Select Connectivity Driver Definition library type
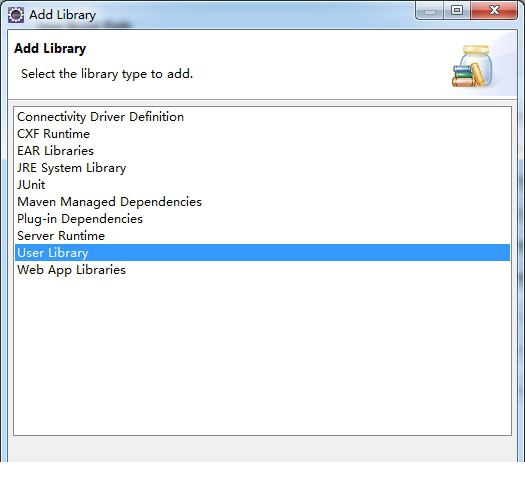 (262, 117)
